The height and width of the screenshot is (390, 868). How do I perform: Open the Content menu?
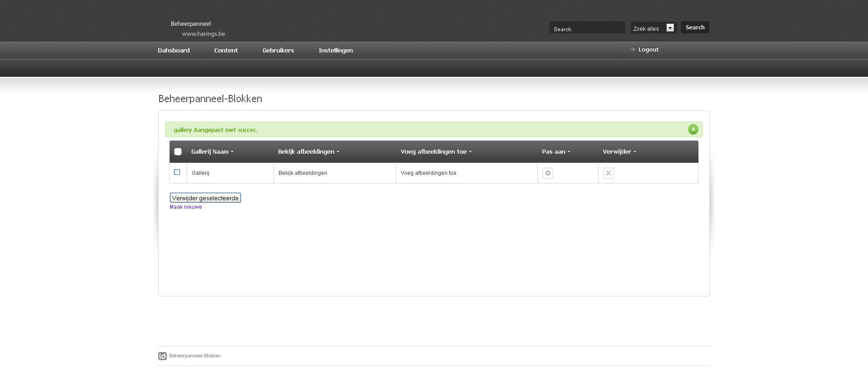[226, 50]
